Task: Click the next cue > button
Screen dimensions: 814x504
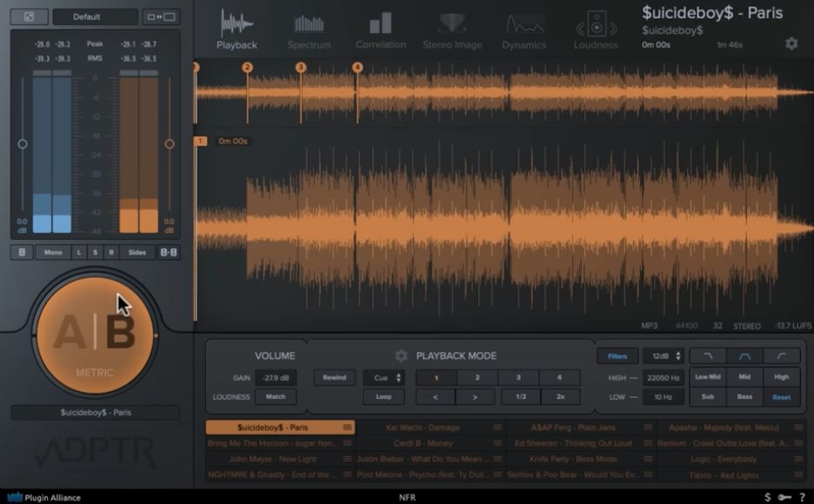Action: (475, 396)
